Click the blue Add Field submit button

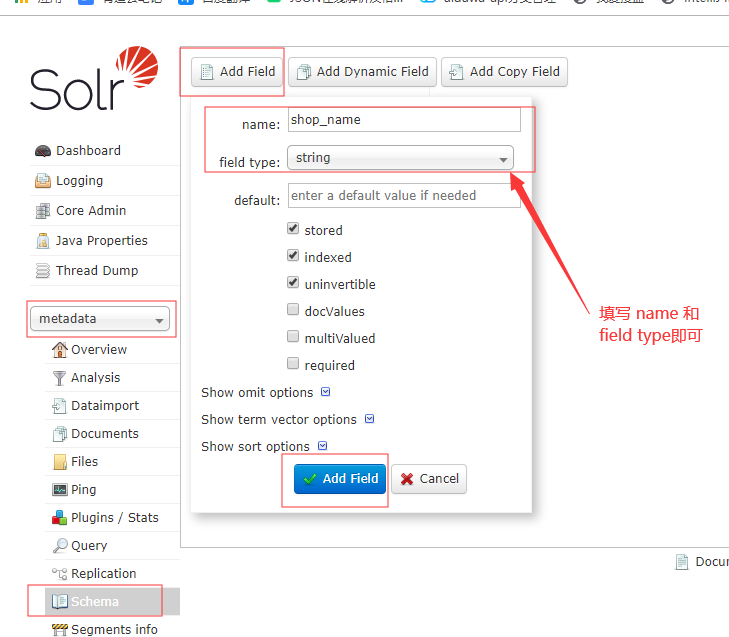(340, 479)
